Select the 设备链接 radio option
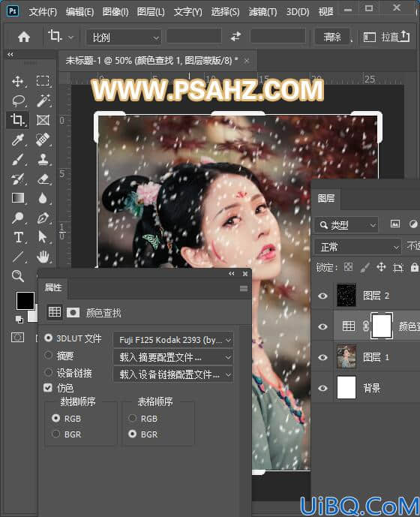Screen dimensions: 420x517 [x=49, y=372]
